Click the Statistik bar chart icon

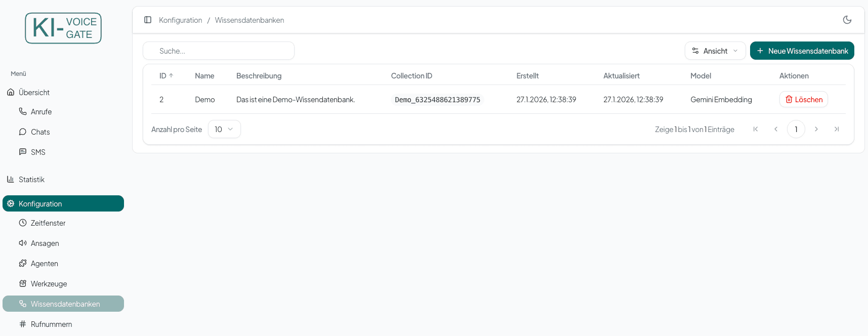(x=11, y=179)
